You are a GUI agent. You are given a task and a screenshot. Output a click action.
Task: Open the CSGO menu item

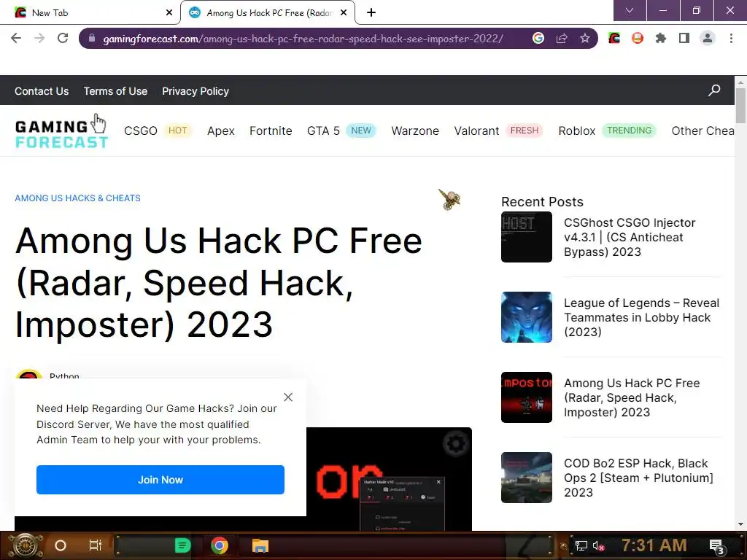(x=141, y=131)
